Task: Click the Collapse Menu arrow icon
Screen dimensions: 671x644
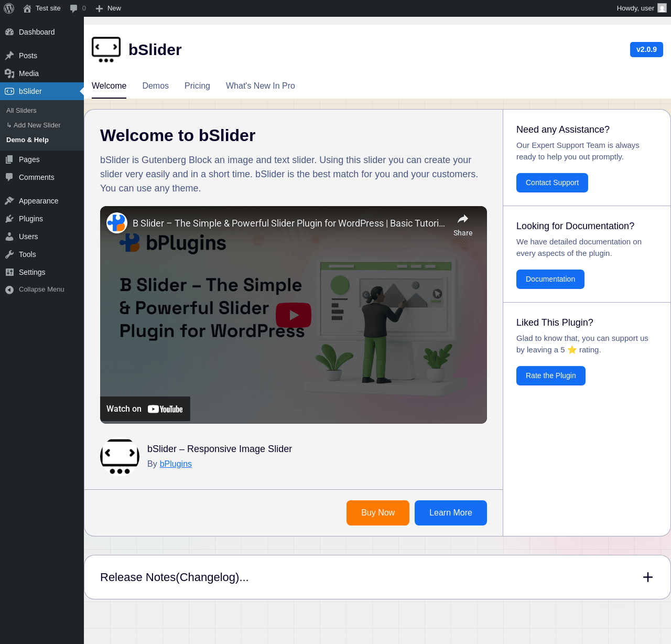Action: click(9, 289)
